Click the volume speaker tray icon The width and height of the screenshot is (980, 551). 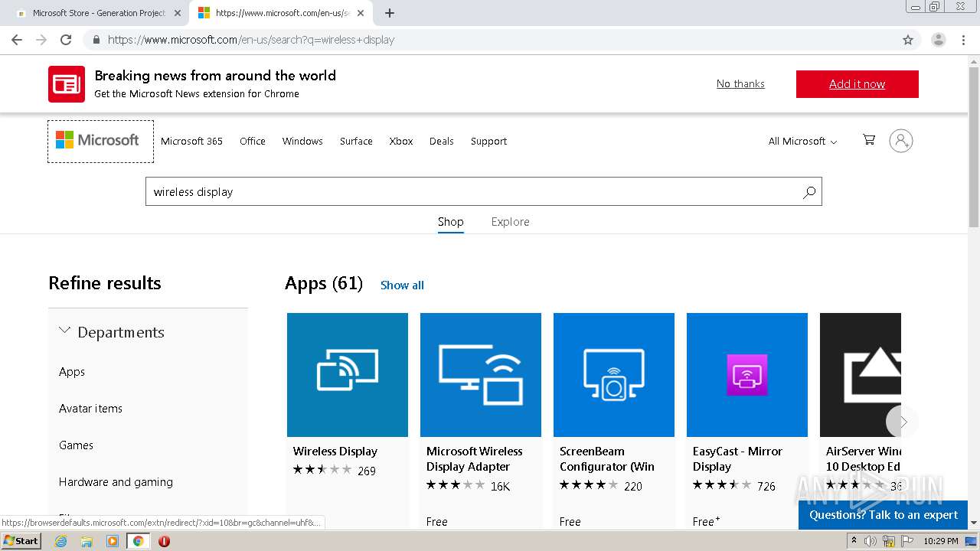pos(871,541)
